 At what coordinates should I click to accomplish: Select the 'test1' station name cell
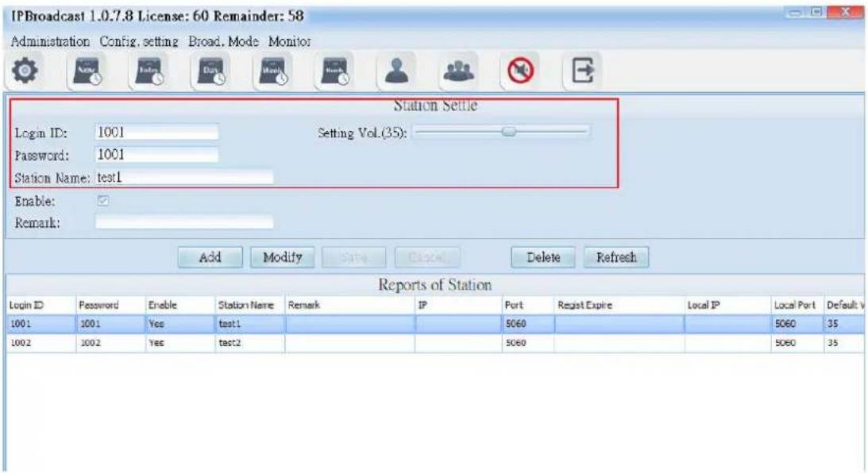249,324
